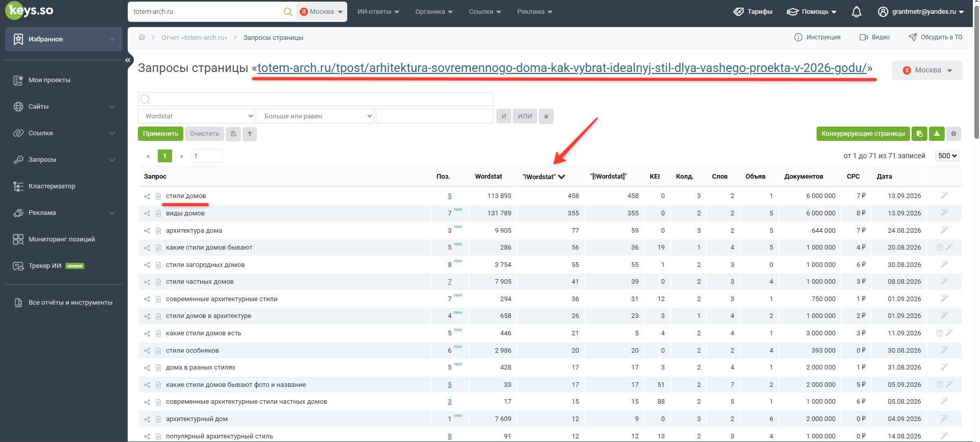Open the totem-arch.ru page URL link
This screenshot has height=442, width=980.
pos(562,68)
